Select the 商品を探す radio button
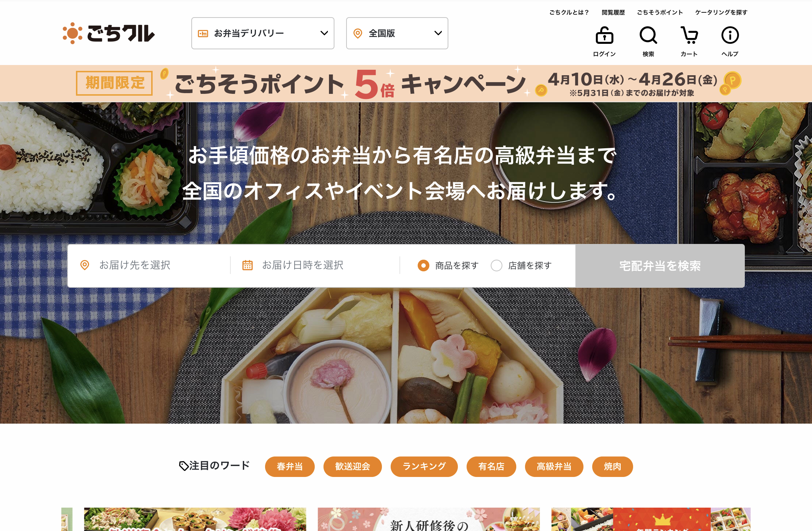This screenshot has height=531, width=812. click(x=424, y=265)
